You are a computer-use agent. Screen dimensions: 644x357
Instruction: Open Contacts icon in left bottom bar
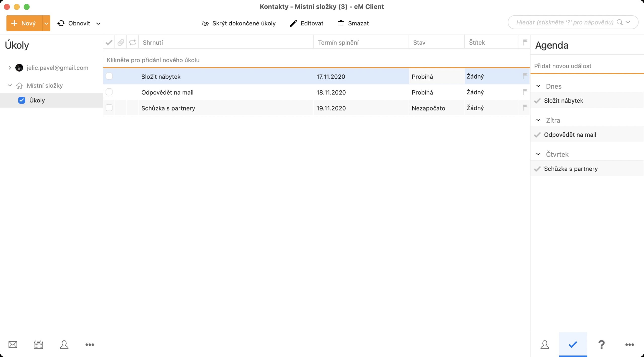[x=64, y=344]
